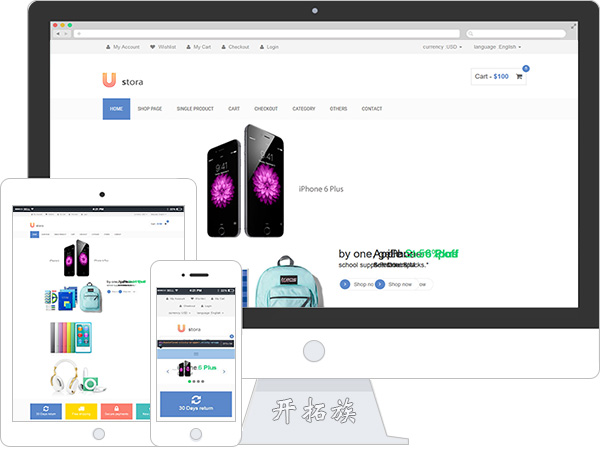The image size is (600, 450).
Task: Open My Cart link in monitor top bar
Action: pos(199,47)
